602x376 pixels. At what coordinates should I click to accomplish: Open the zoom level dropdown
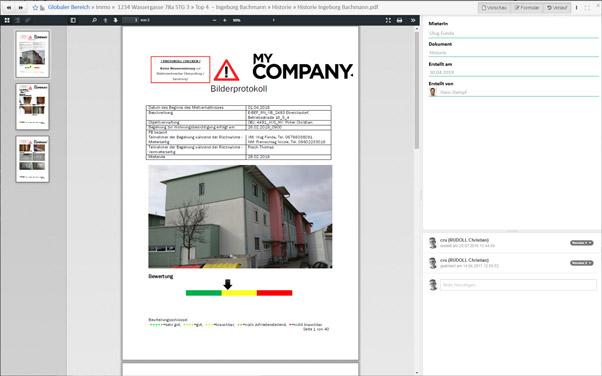tap(253, 20)
